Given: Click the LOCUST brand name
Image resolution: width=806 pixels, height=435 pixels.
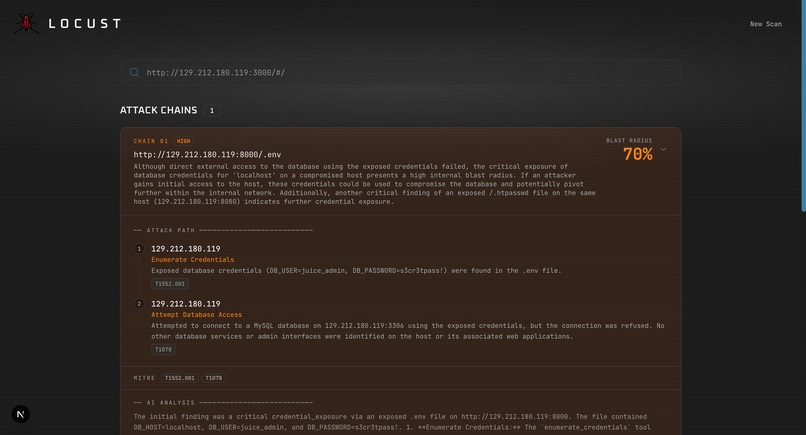Looking at the screenshot, I should (x=85, y=24).
